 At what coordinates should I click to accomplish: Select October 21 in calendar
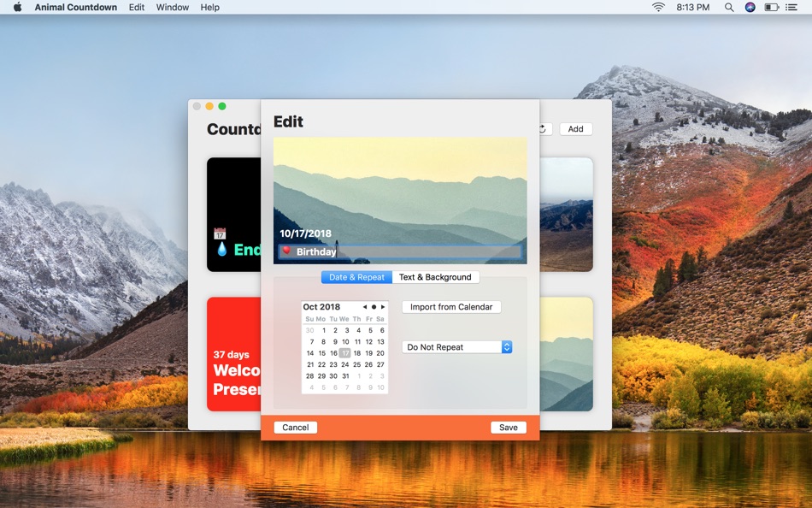310,364
